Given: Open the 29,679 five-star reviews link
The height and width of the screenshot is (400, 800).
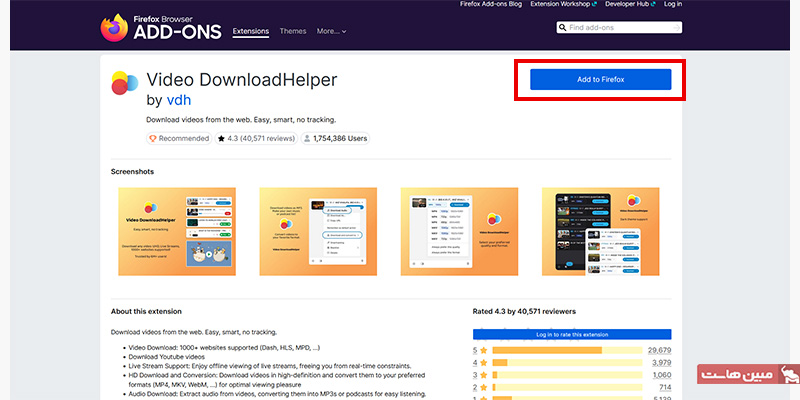Looking at the screenshot, I should pos(659,351).
